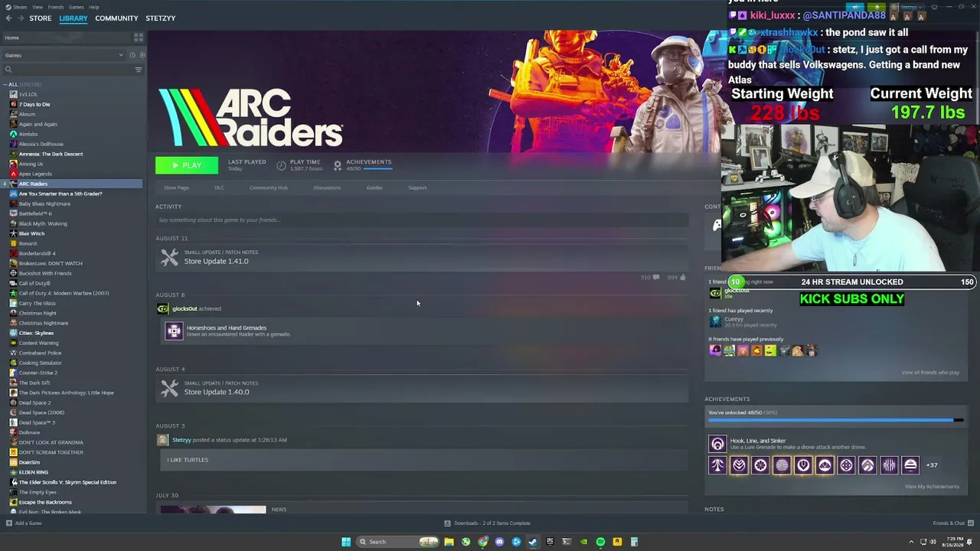Select the LIBRARY tab

pos(73,18)
